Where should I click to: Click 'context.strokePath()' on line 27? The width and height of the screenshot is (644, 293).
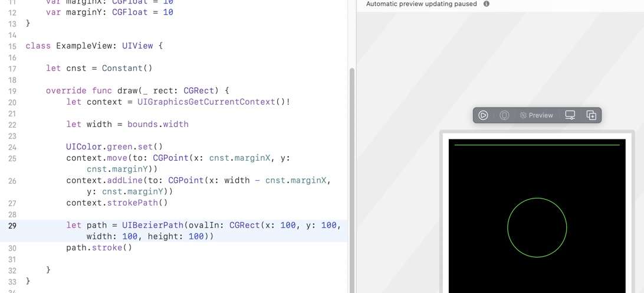[117, 203]
